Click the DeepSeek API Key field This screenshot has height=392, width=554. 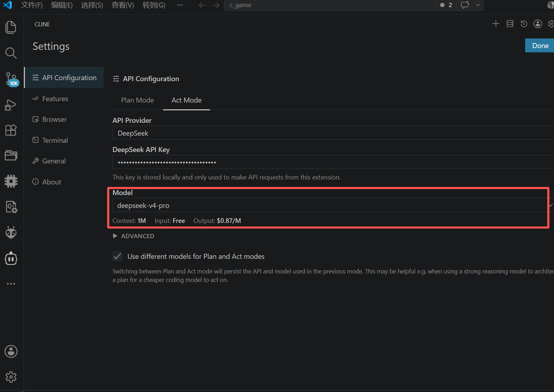[x=333, y=162]
